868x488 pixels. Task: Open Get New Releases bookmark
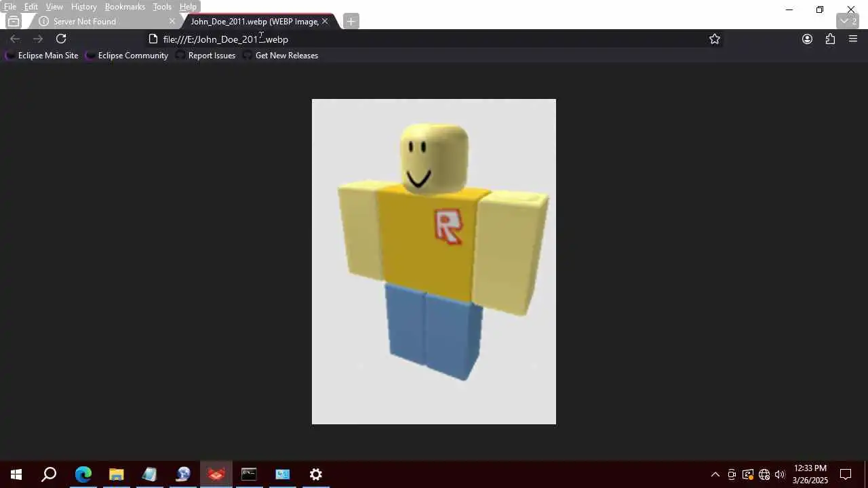coord(281,56)
